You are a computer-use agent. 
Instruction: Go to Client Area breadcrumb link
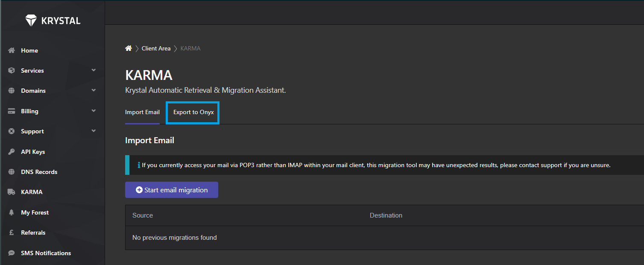coord(156,48)
